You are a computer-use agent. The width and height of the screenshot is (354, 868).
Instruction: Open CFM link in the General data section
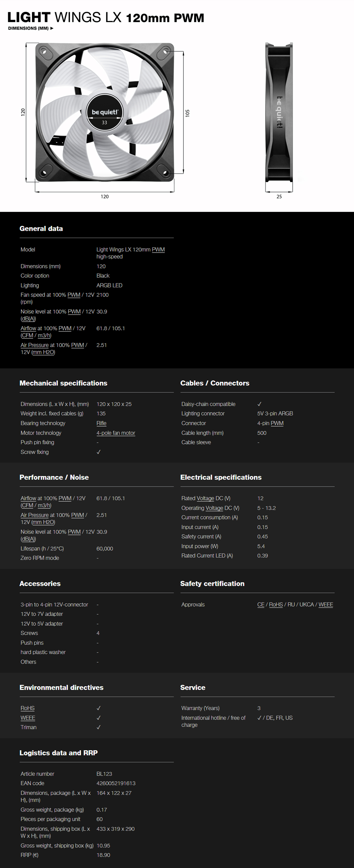(x=27, y=336)
